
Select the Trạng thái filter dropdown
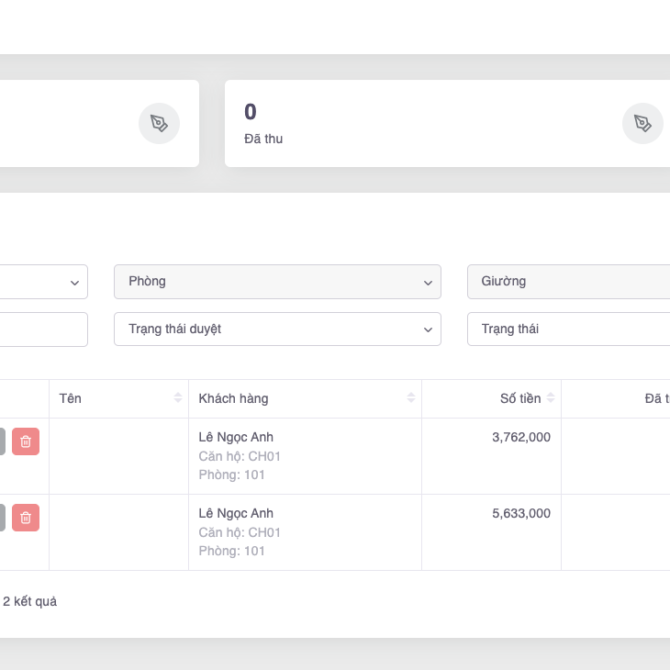click(x=568, y=329)
